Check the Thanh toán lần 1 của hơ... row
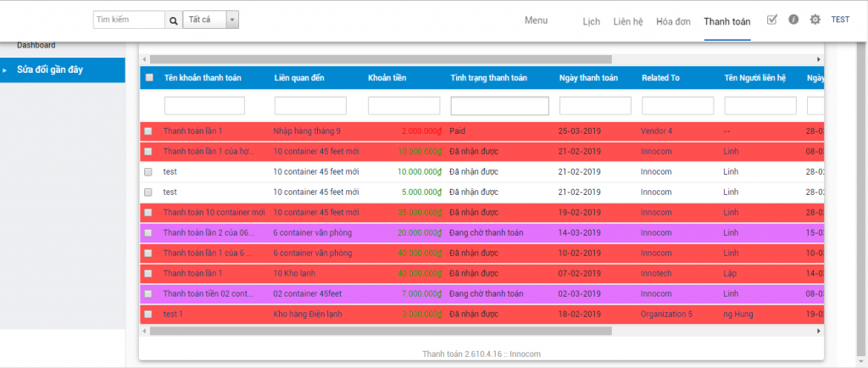The image size is (868, 368). pos(147,152)
